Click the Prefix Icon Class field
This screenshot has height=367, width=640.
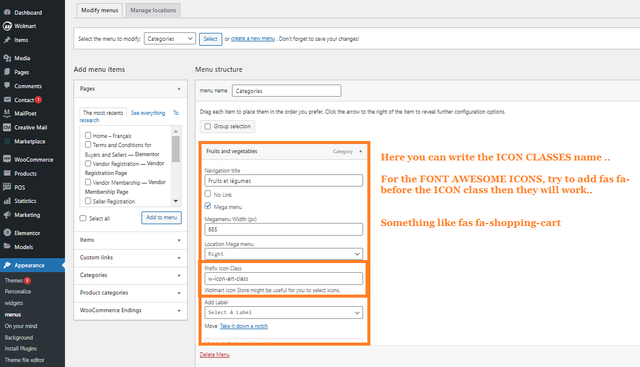(283, 278)
